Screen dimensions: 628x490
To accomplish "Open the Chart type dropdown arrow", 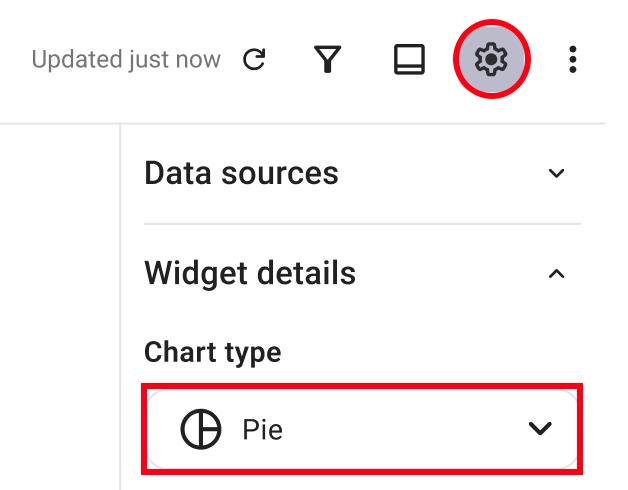I will pos(540,428).
